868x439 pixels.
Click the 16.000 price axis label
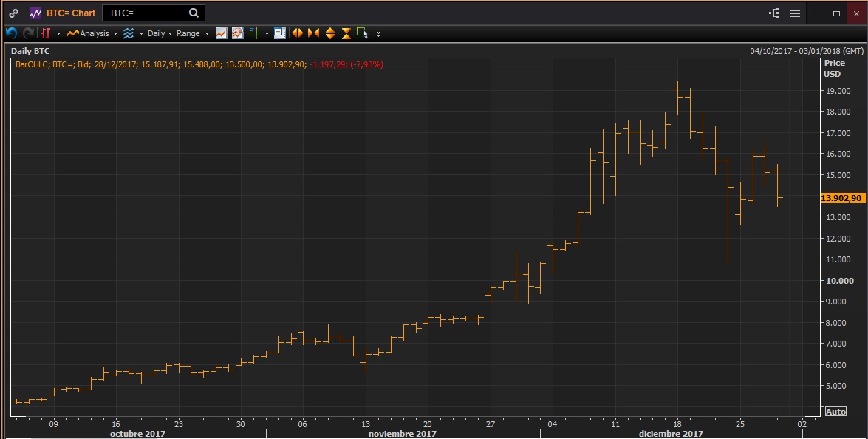[838, 154]
